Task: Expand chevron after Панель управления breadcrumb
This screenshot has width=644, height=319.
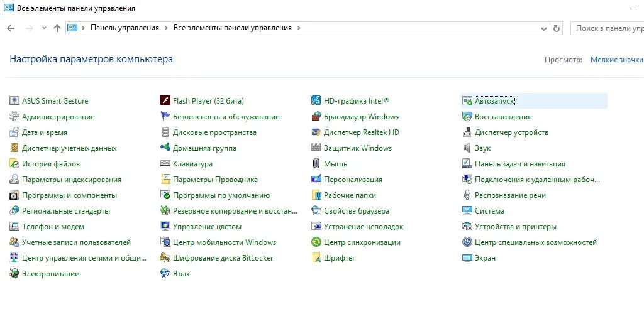Action: [x=166, y=28]
